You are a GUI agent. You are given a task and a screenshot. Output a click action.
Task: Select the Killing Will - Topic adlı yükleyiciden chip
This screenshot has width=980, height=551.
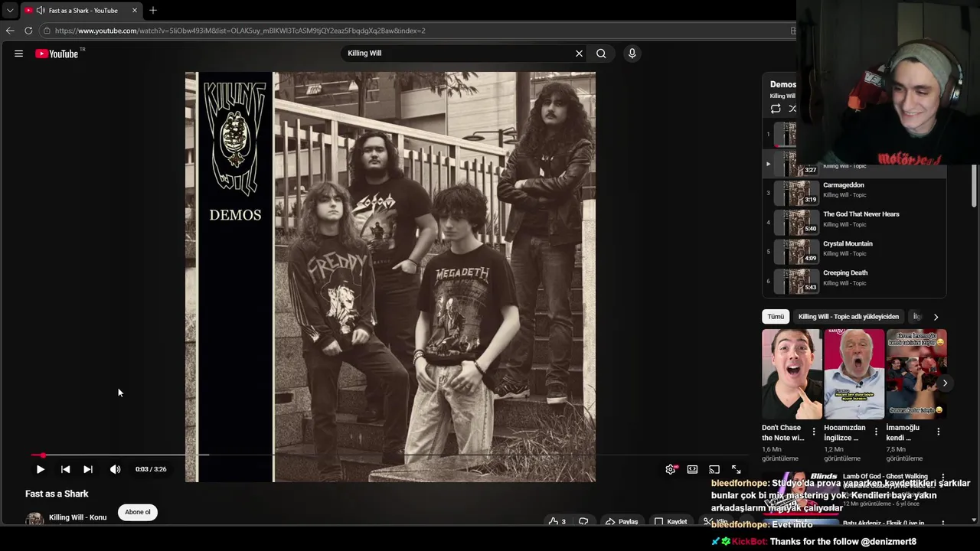coord(848,317)
